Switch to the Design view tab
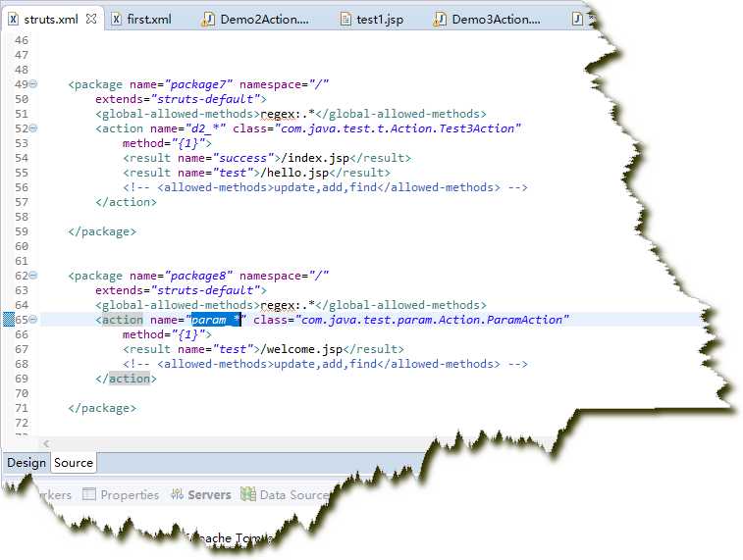Viewport: 743px width, 560px height. 27,463
